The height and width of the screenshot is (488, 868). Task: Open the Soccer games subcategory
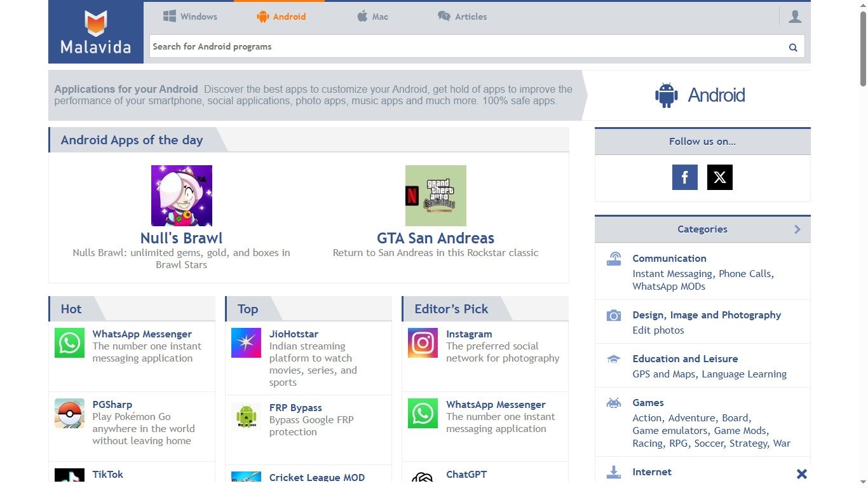pyautogui.click(x=708, y=444)
